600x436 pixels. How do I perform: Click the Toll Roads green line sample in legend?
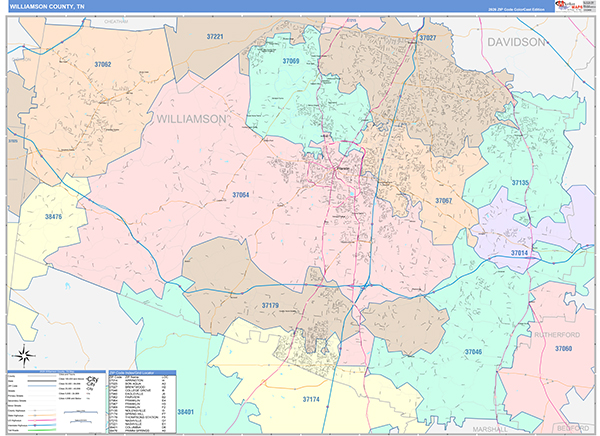[x=42, y=430]
